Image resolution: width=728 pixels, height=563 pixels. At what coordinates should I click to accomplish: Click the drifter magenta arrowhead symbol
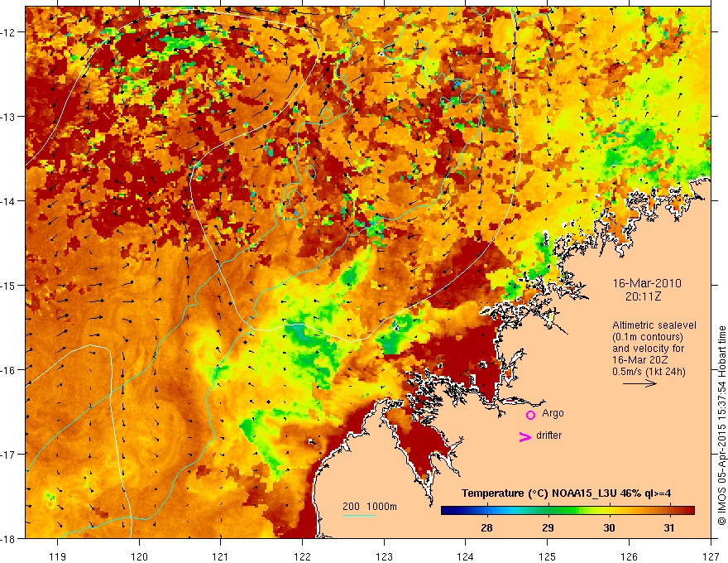tap(525, 436)
